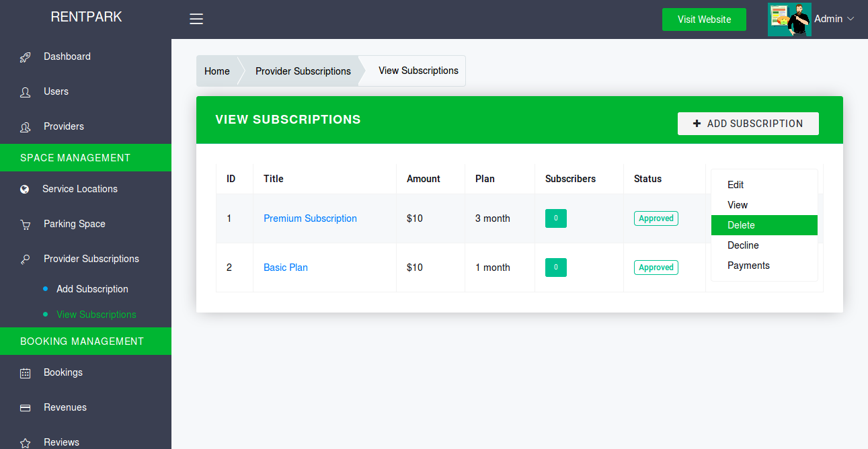Click the plus icon on Add Subscription
This screenshot has width=868, height=449.
coord(697,124)
